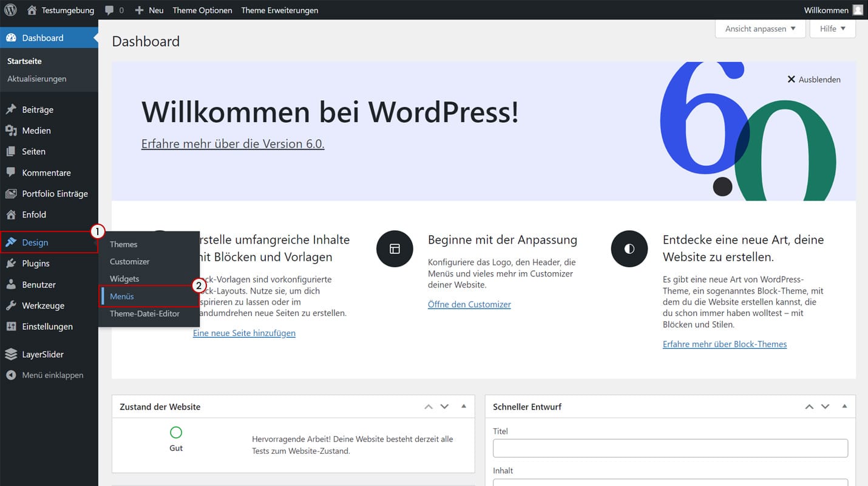Screen dimensions: 868x486
Task: Open the Hilfe dropdown
Action: pyautogui.click(x=833, y=29)
